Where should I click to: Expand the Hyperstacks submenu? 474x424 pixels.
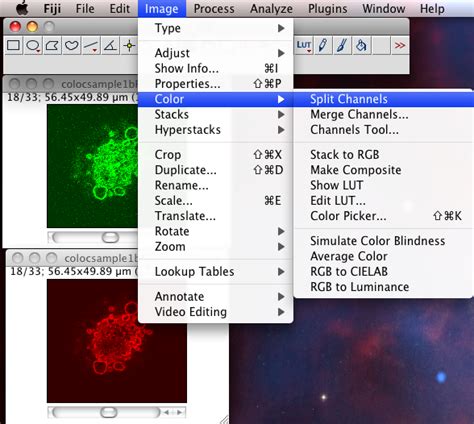pos(216,130)
